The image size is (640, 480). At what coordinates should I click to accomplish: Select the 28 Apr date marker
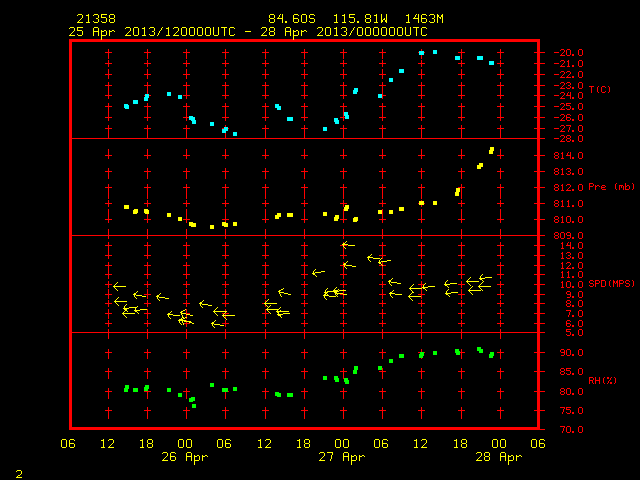click(x=499, y=457)
